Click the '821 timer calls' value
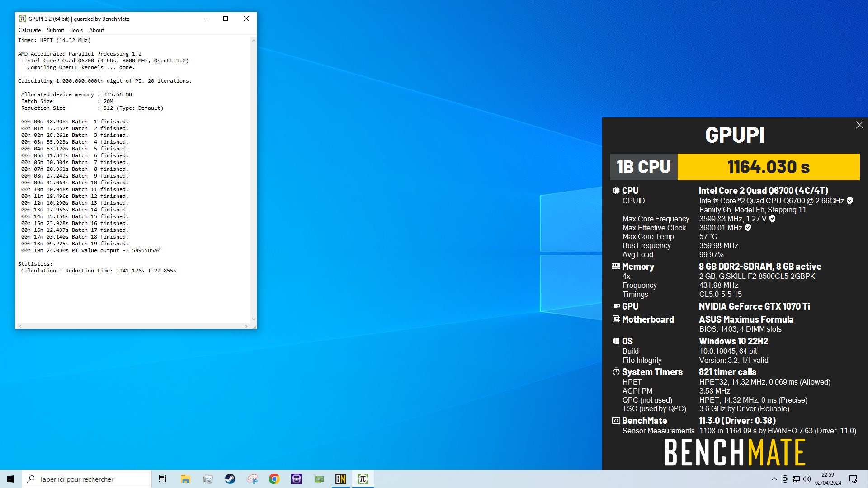 pos(727,372)
